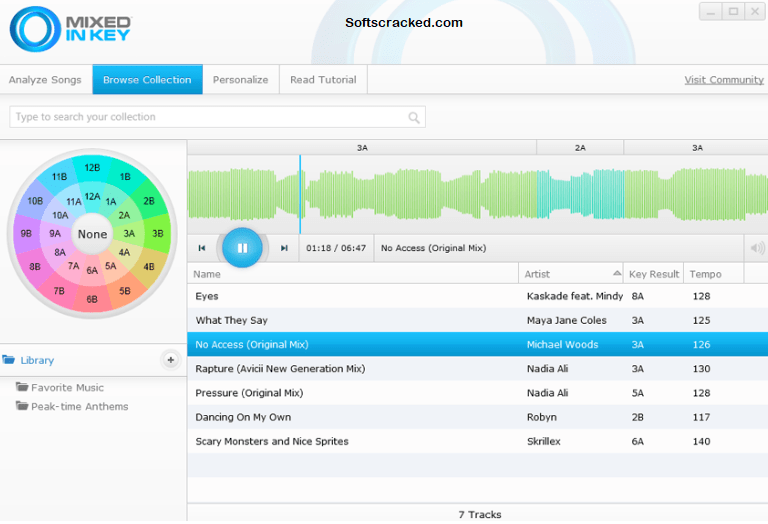Screen dimensions: 768x524
Task: Skip to the previous track
Action: point(202,248)
